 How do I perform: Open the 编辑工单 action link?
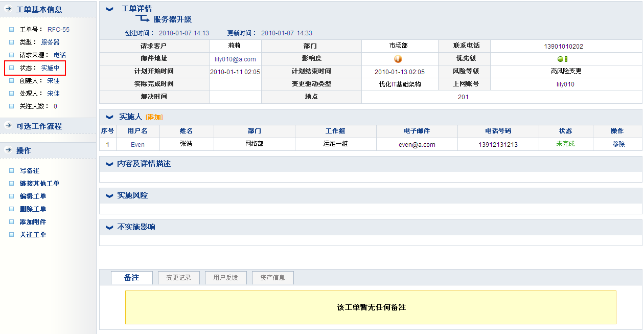click(33, 196)
